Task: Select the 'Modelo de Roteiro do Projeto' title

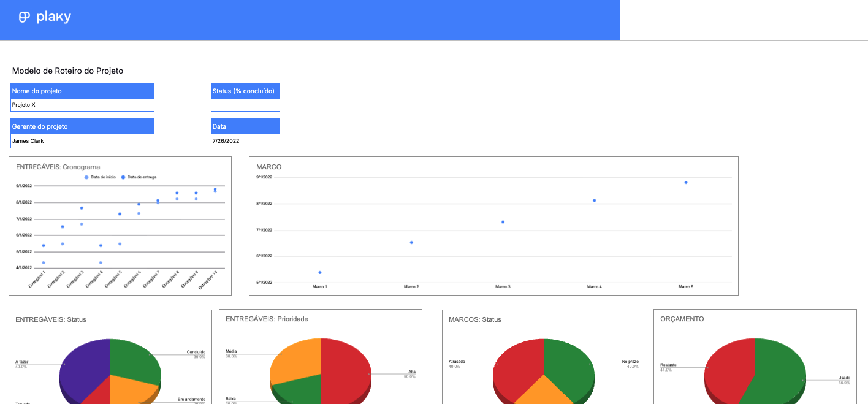Action: [67, 71]
